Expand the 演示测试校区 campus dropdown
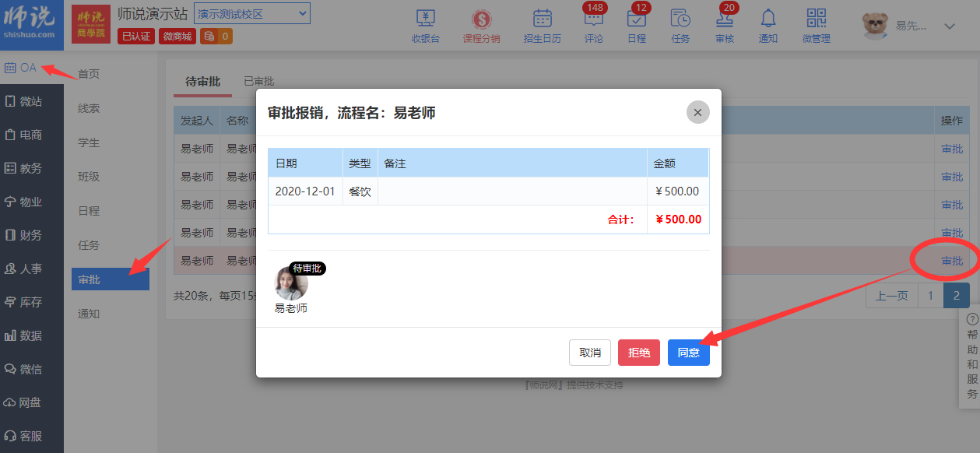 click(x=251, y=13)
